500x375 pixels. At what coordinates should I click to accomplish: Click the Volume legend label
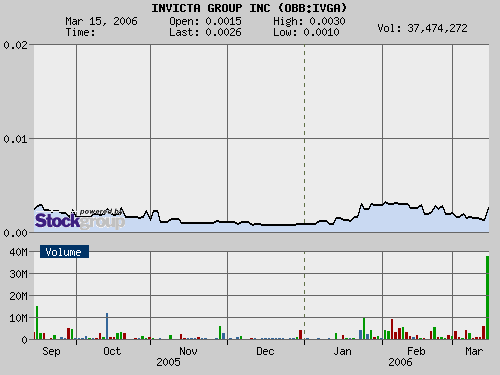64,252
